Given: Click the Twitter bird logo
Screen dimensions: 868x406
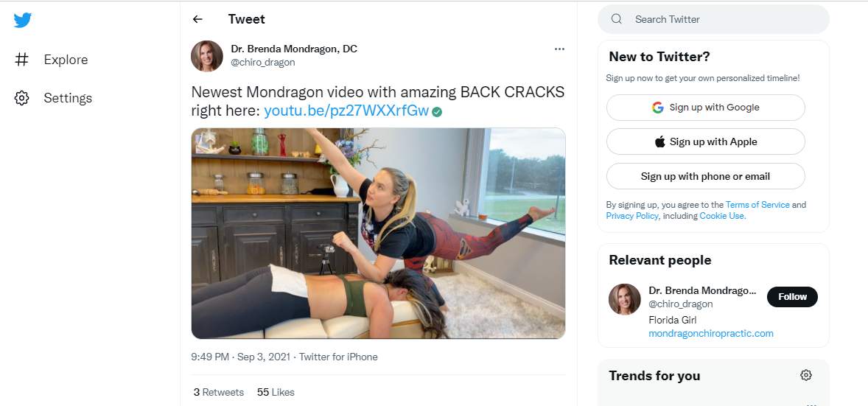Looking at the screenshot, I should 23,20.
